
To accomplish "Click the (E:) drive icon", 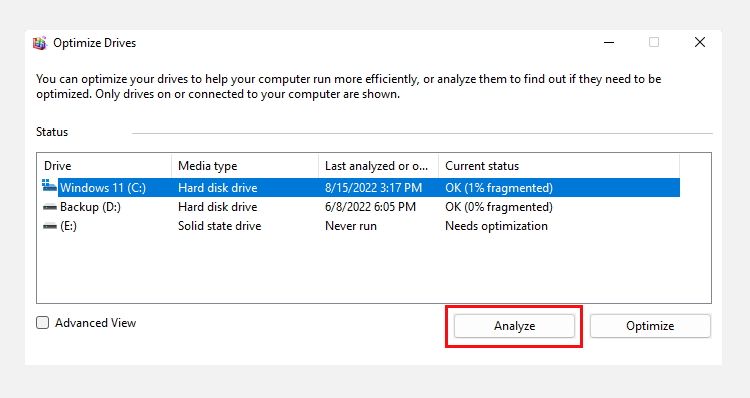I will (50, 226).
